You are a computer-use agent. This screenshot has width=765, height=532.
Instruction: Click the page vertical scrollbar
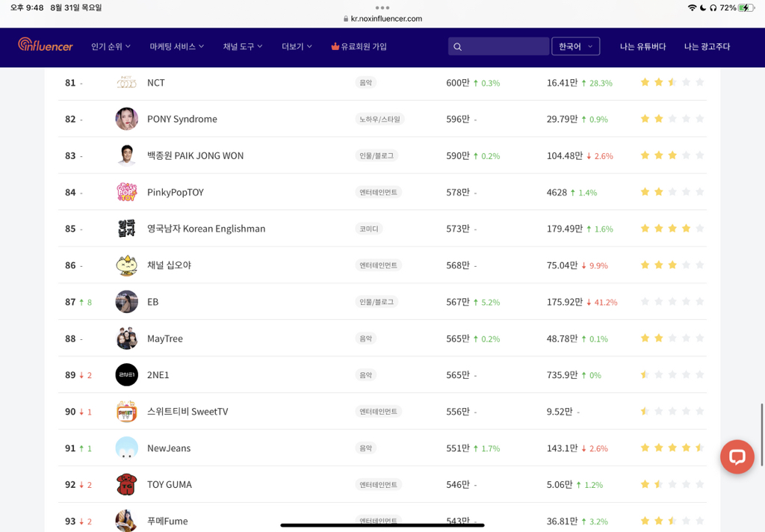click(761, 434)
